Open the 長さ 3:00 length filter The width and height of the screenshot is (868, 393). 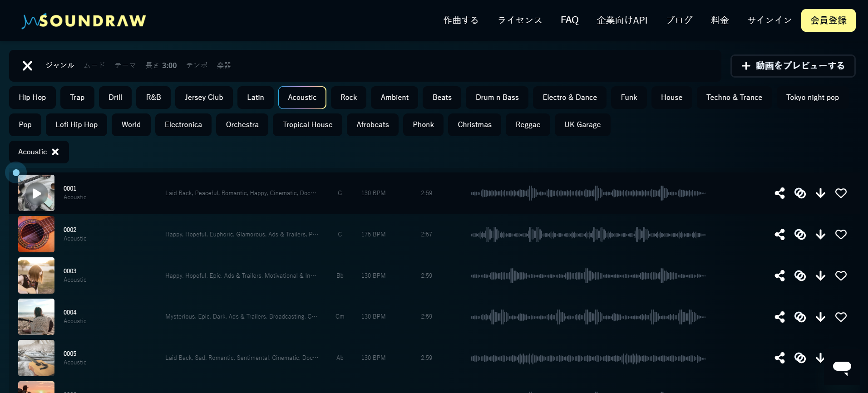point(161,65)
